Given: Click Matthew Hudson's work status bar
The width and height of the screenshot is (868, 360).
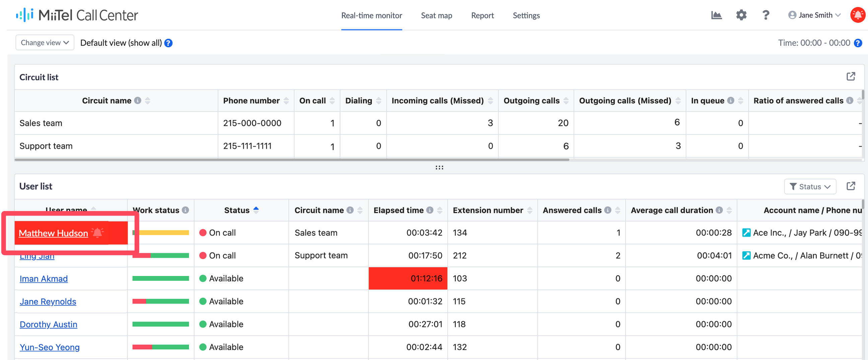Looking at the screenshot, I should (x=161, y=233).
